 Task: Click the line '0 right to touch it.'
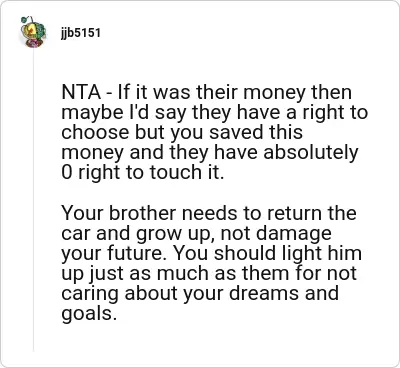pyautogui.click(x=143, y=172)
